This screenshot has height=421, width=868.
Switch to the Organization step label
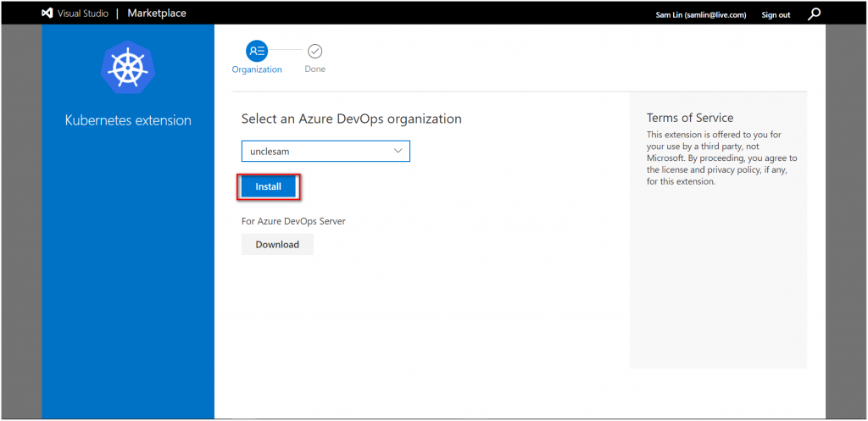(x=257, y=69)
